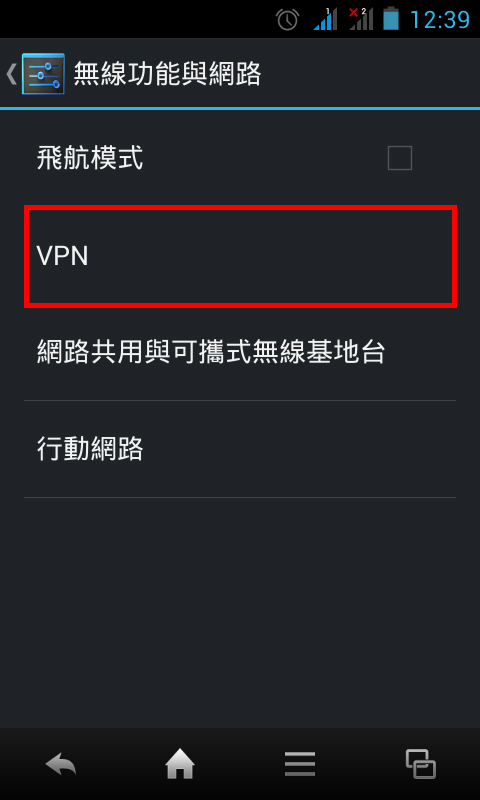Tap the alarm clock status icon
The image size is (480, 800).
(288, 19)
